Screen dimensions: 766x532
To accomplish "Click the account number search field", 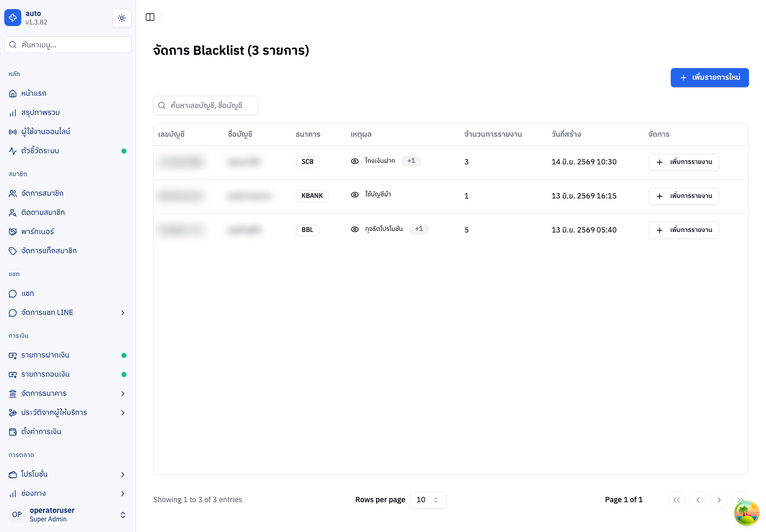I will pyautogui.click(x=205, y=105).
